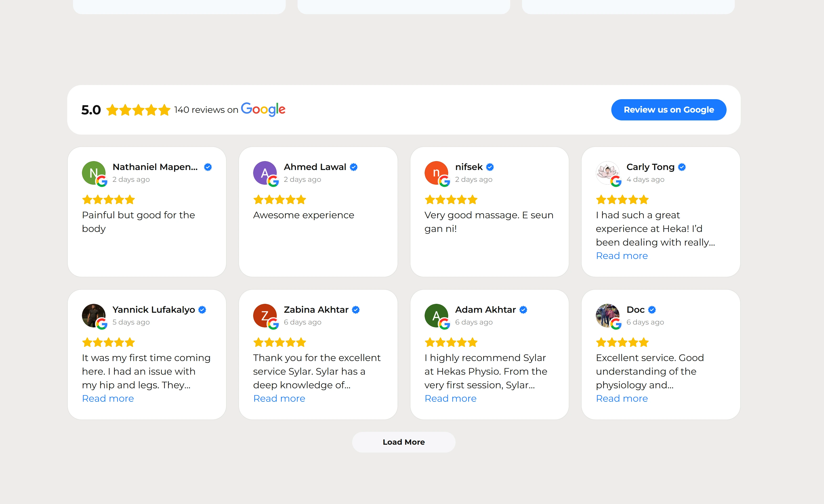This screenshot has width=824, height=504.
Task: Expand Carly Tong's review with Read more
Action: 622,256
